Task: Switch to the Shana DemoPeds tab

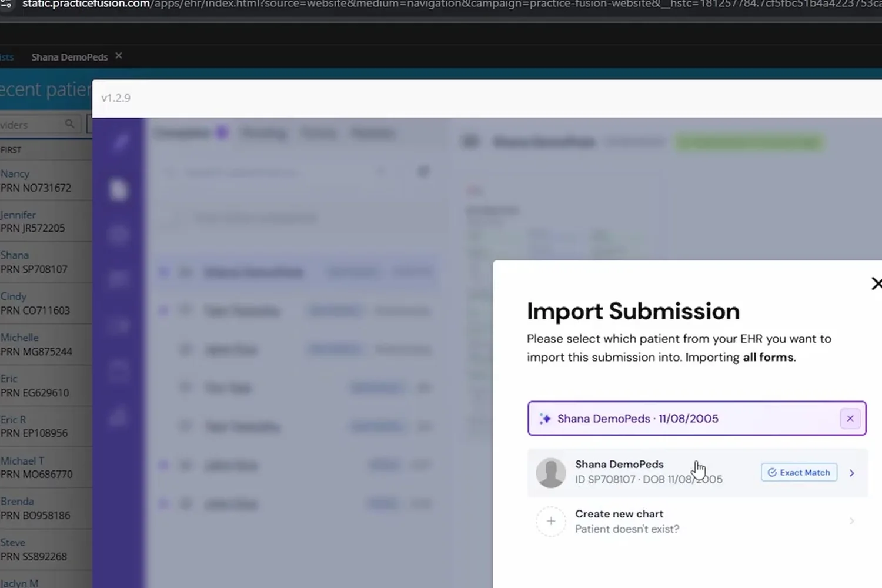Action: [69, 57]
